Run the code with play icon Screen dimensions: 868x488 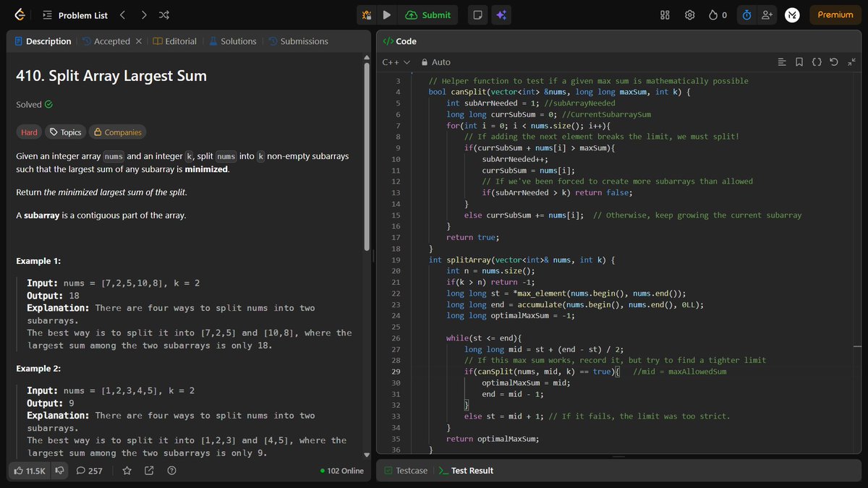tap(386, 14)
